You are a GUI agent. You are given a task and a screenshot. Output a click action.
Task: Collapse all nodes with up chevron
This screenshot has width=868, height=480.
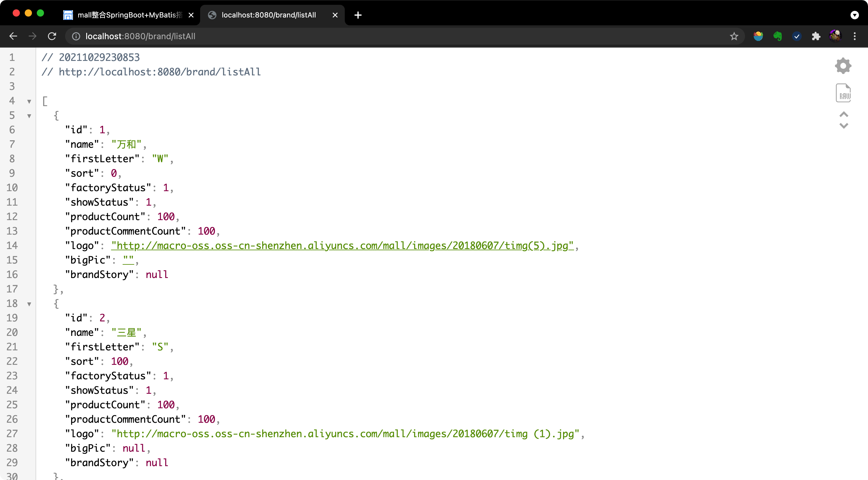844,114
